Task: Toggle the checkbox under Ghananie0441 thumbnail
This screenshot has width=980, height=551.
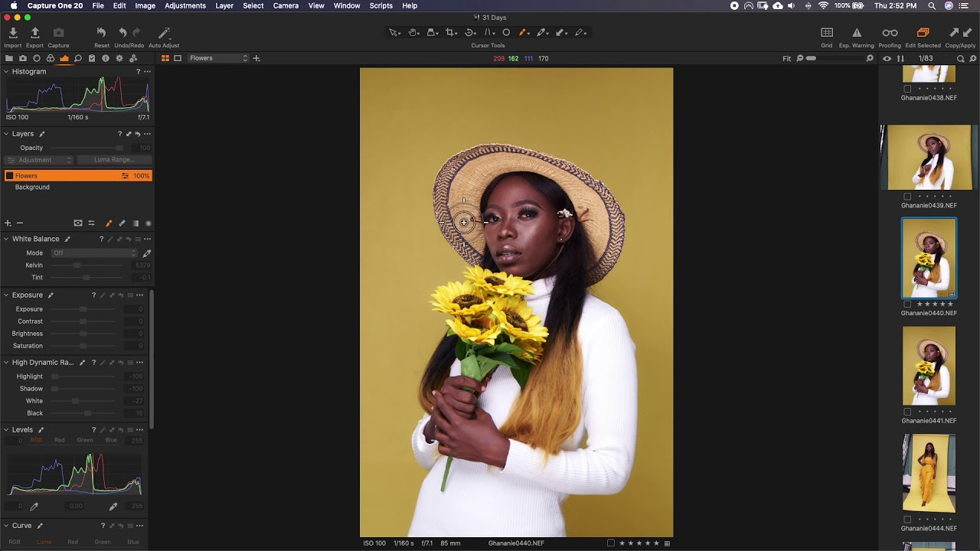Action: pos(907,412)
